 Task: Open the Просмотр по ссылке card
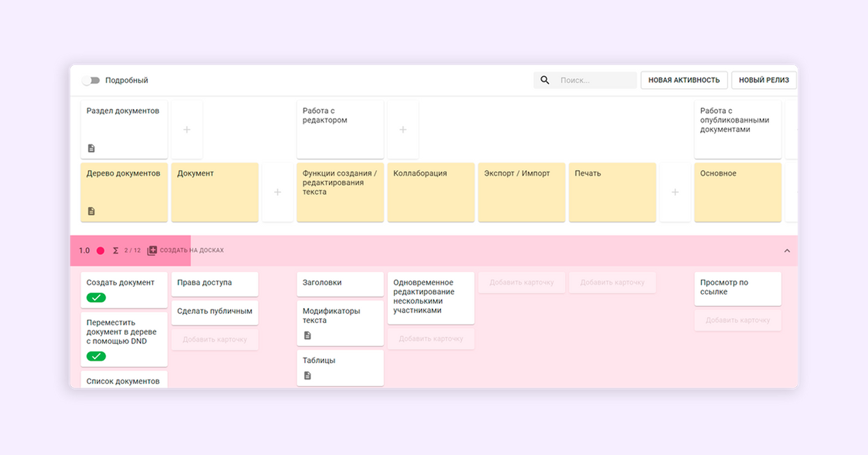tap(738, 289)
